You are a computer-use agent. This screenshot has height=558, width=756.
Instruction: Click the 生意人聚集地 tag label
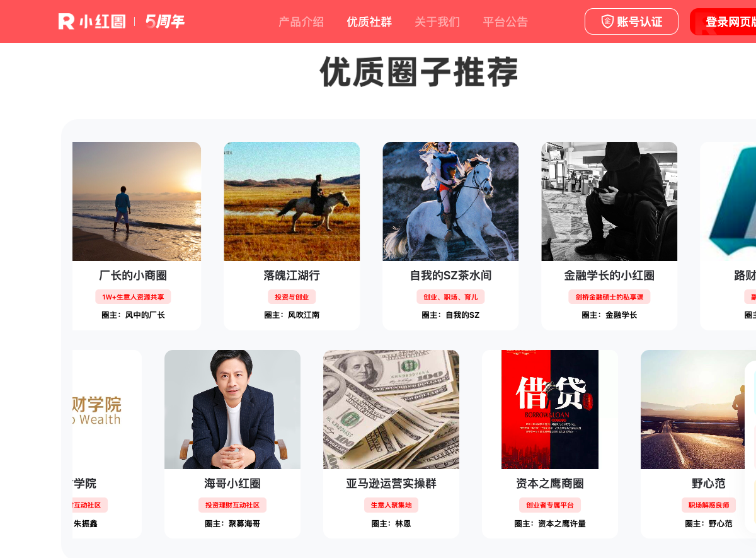(x=391, y=505)
